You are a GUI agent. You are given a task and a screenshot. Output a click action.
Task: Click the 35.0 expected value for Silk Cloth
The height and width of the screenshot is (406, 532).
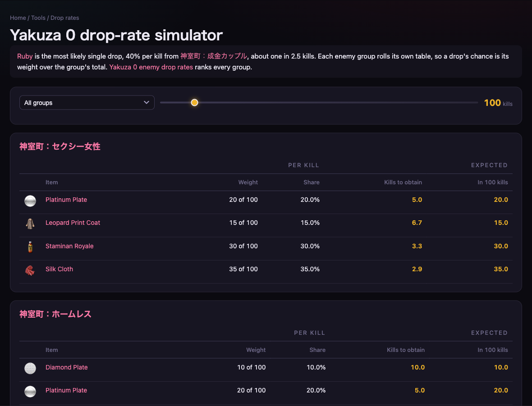(501, 269)
